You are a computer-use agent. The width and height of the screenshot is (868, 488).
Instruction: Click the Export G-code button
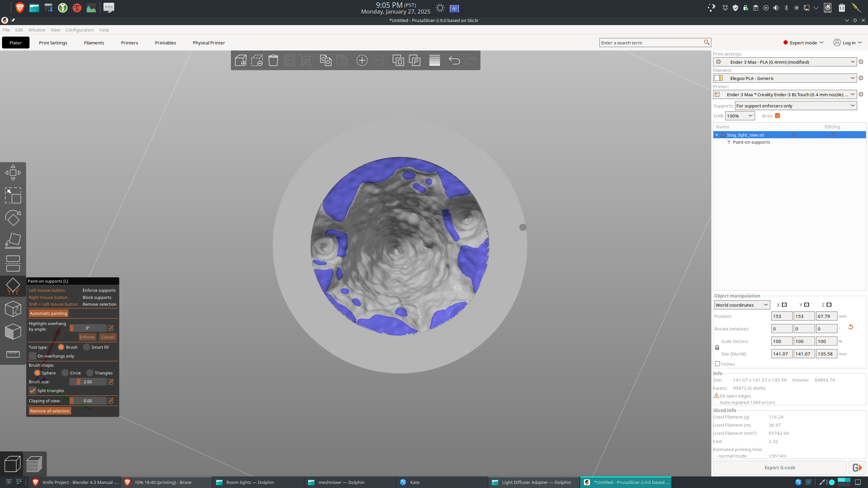coord(780,468)
